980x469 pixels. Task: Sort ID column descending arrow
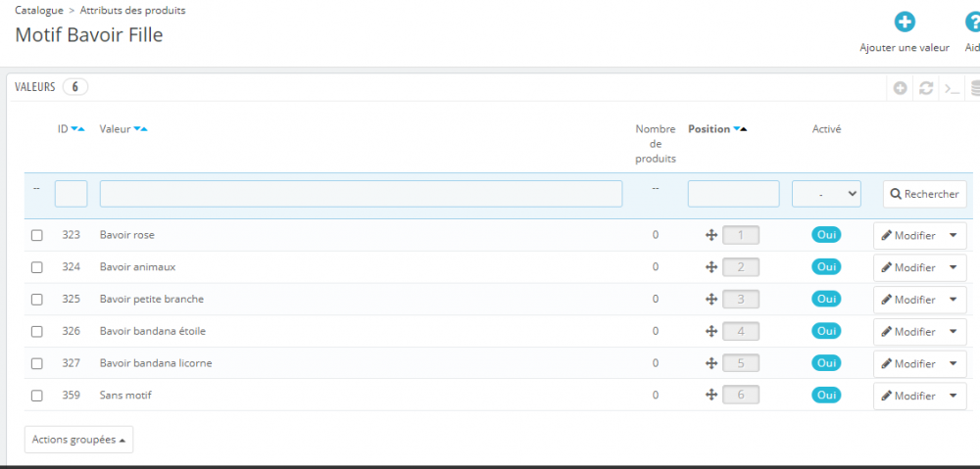pyautogui.click(x=73, y=129)
